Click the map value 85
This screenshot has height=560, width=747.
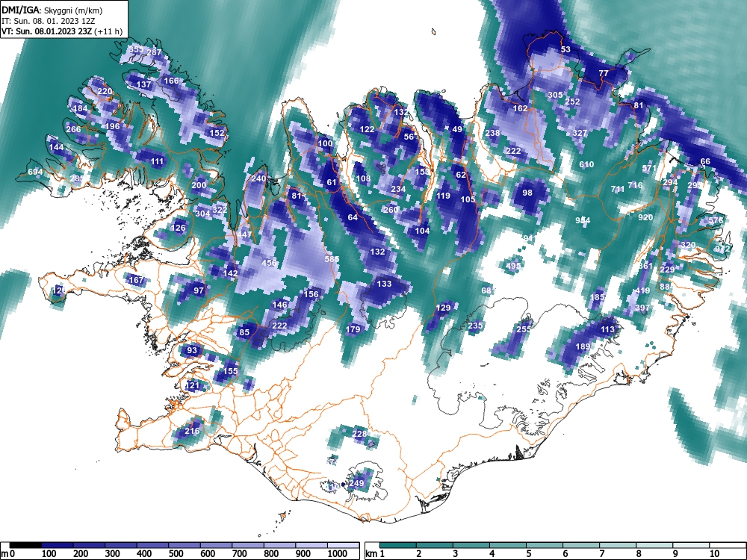coord(244,332)
